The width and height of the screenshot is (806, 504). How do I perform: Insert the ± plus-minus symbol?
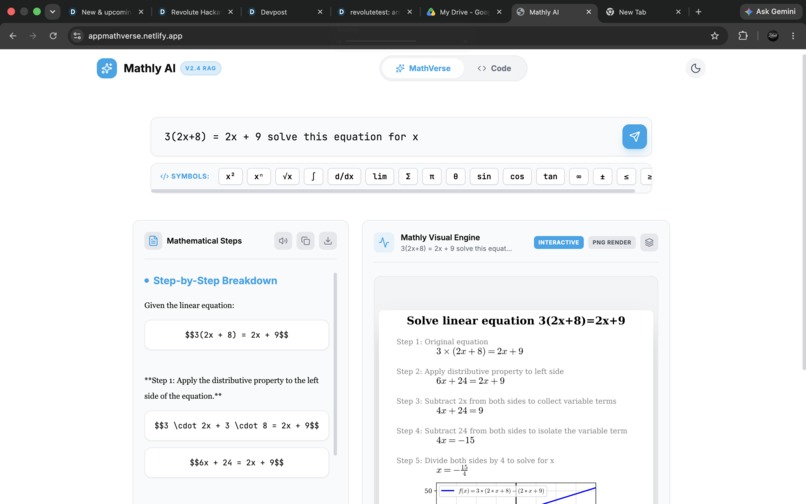point(602,176)
